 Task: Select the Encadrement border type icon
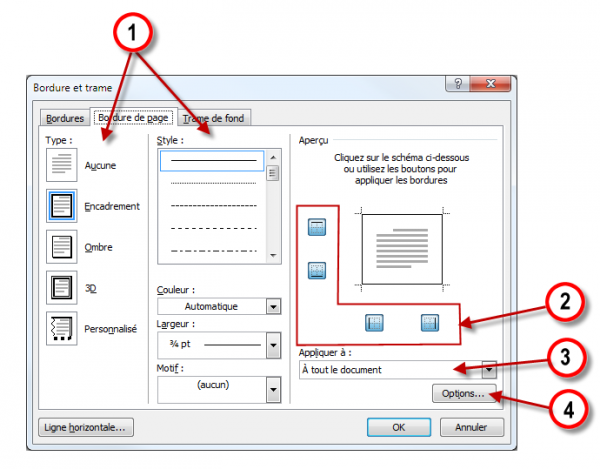62,206
